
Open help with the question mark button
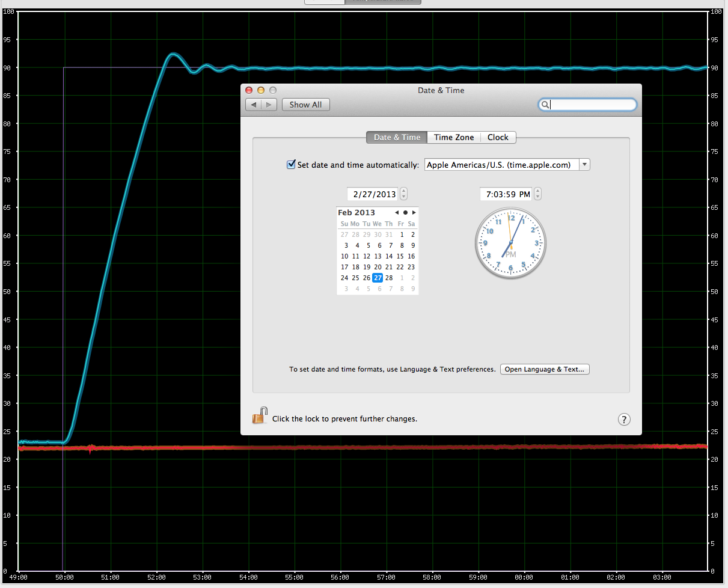pyautogui.click(x=624, y=420)
